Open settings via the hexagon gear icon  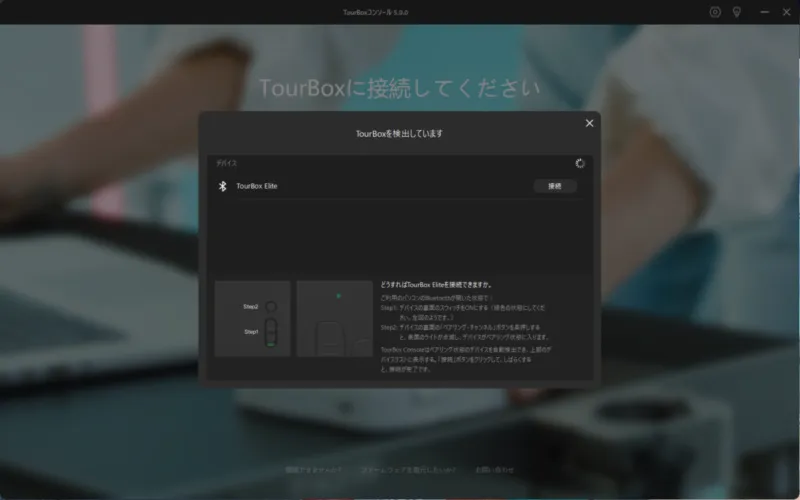(715, 12)
